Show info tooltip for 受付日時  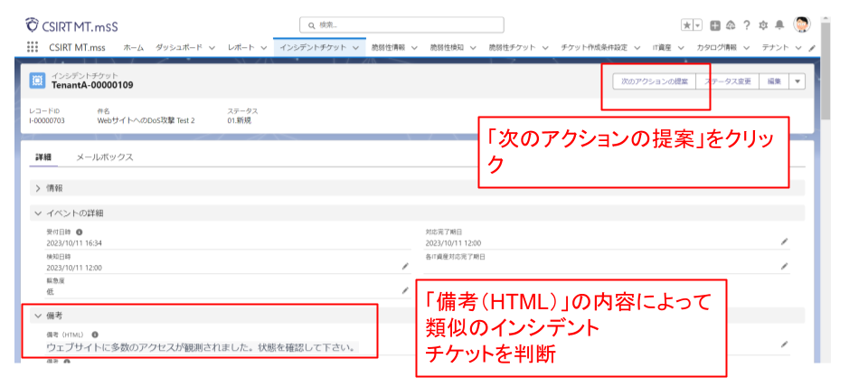[x=79, y=232]
